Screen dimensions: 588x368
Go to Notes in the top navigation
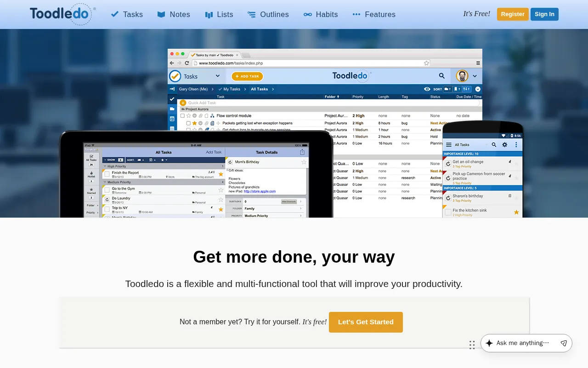coord(174,14)
